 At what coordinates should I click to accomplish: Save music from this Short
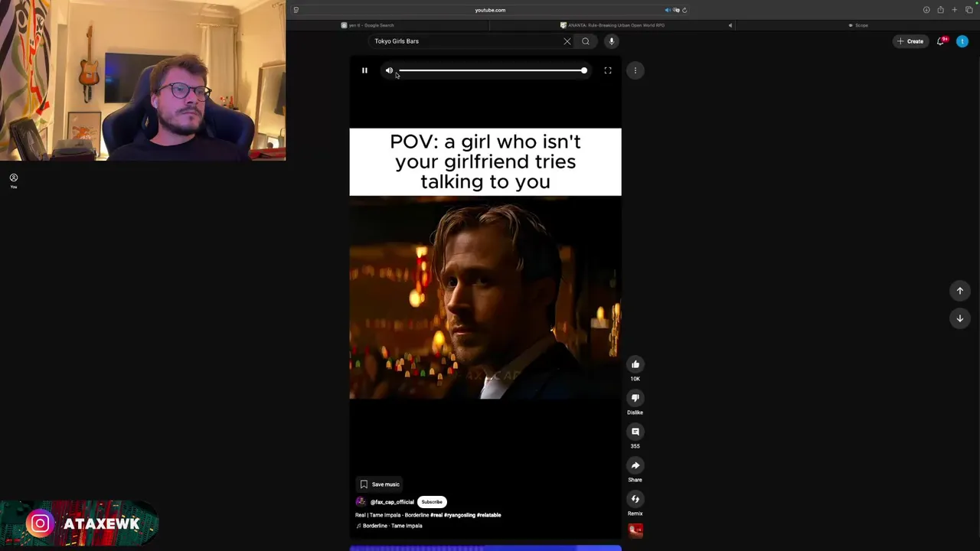tap(380, 484)
